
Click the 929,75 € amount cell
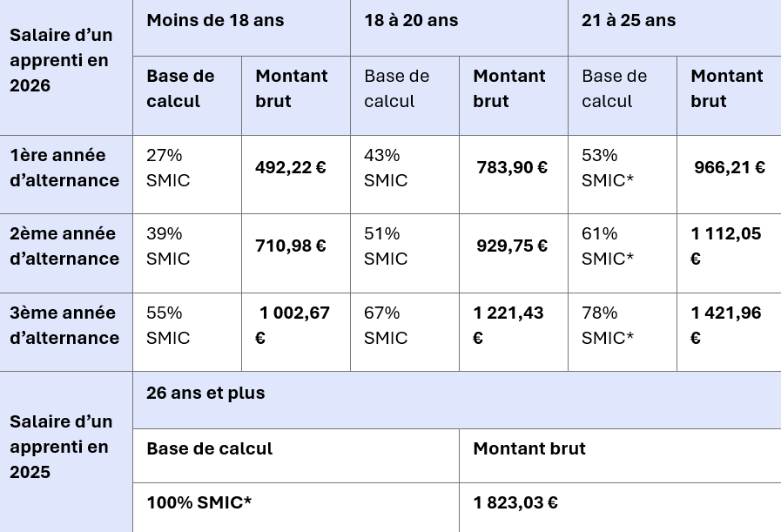[x=512, y=246]
